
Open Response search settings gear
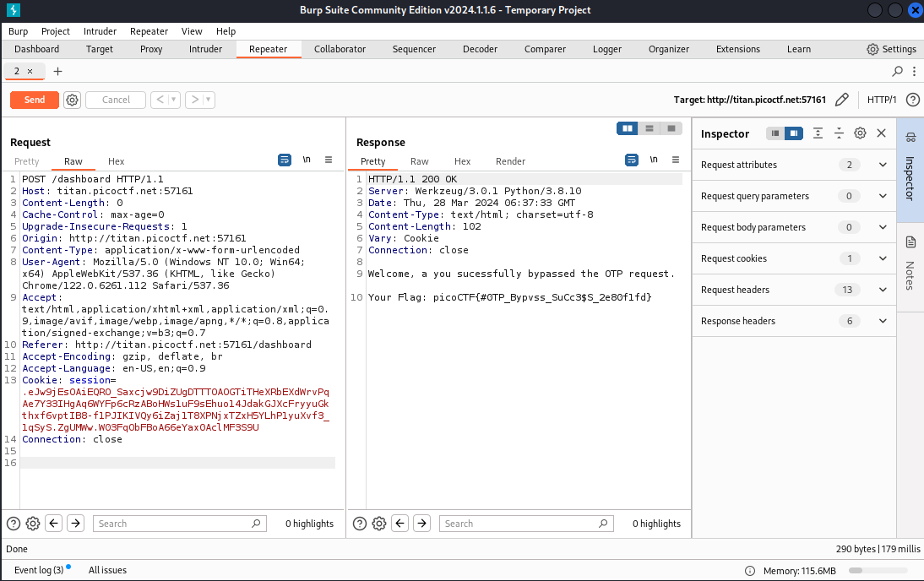pyautogui.click(x=379, y=524)
